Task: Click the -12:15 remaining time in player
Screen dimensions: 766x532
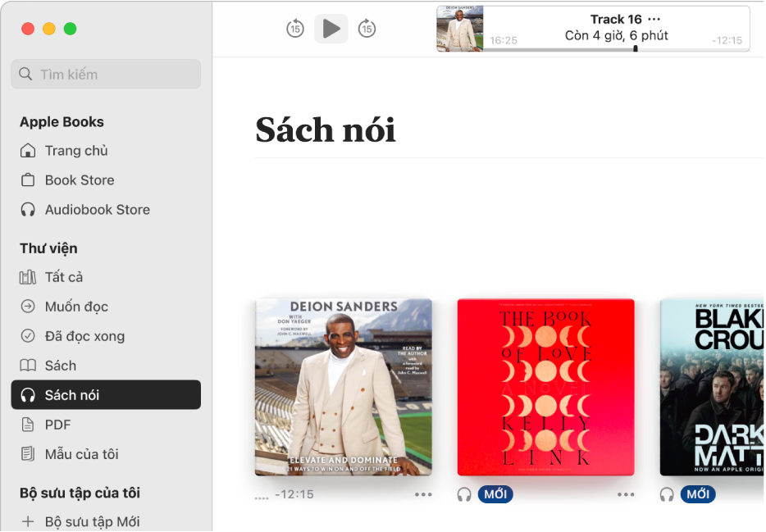Action: pos(727,40)
